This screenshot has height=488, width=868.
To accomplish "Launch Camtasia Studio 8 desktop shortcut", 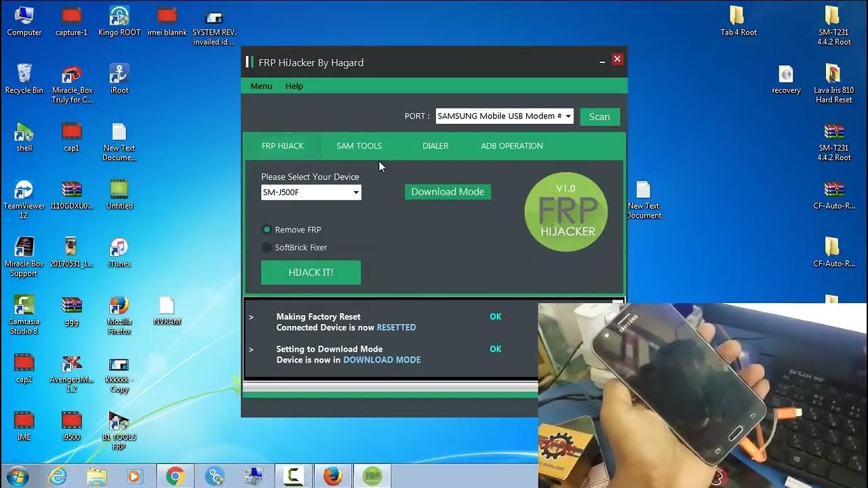I will pyautogui.click(x=24, y=315).
